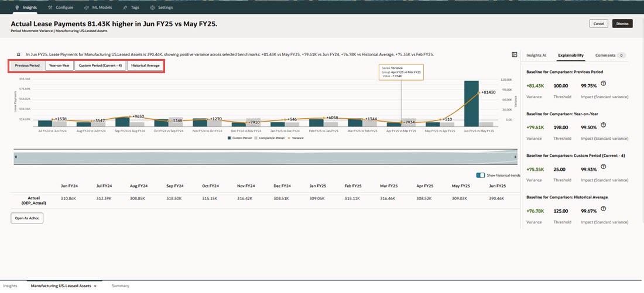Click the Settings gear icon

click(152, 8)
